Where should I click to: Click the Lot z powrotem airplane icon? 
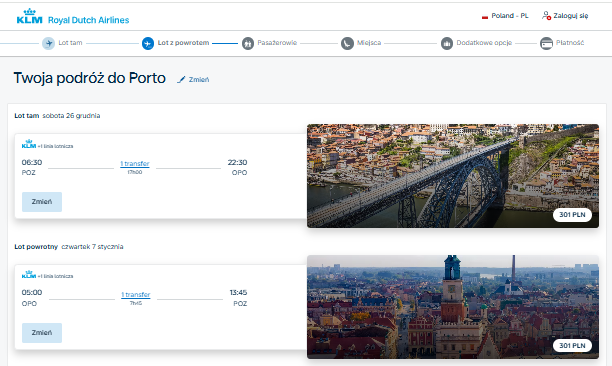click(148, 43)
